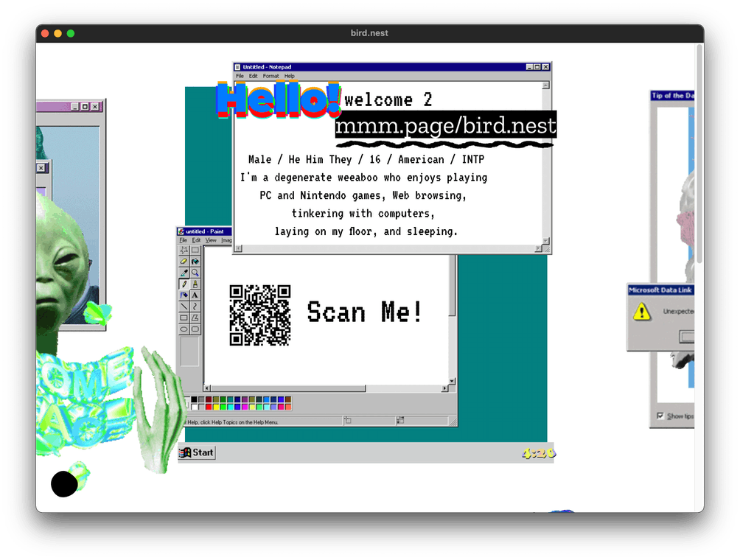Click the 4:20 taskbar clock
The width and height of the screenshot is (740, 560).
click(539, 453)
